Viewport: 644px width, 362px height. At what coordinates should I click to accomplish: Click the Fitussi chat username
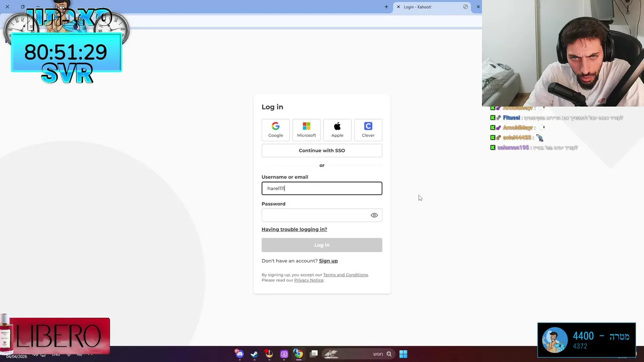point(511,118)
